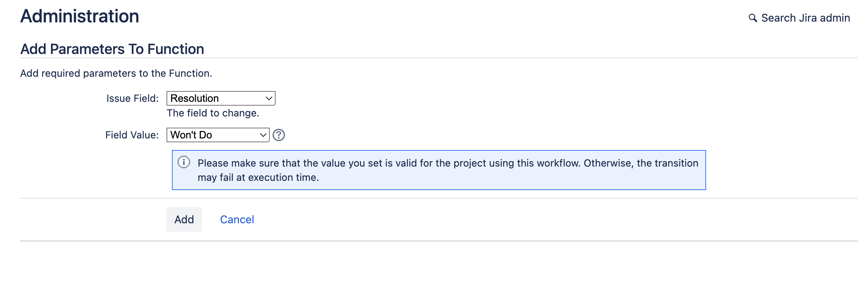Open the help icon beside Field Value

279,135
